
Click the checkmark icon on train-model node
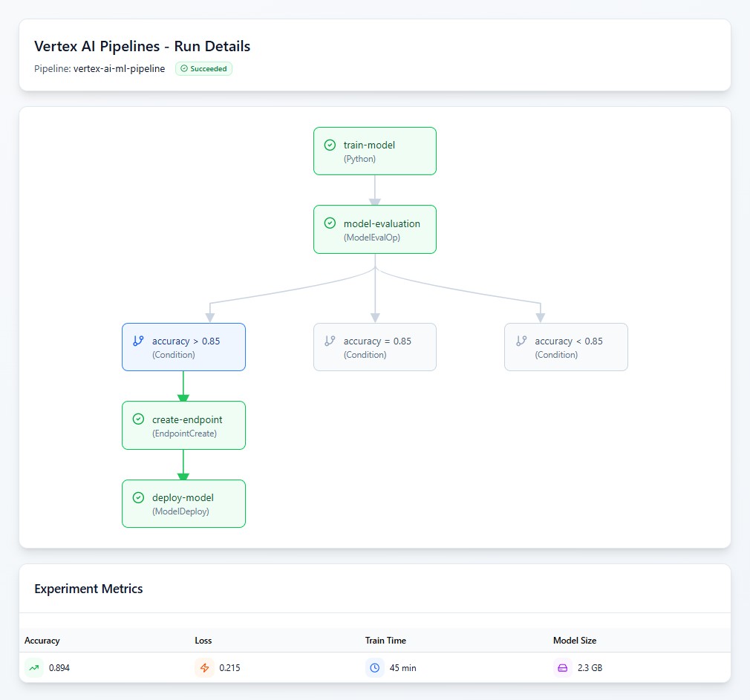pyautogui.click(x=329, y=145)
